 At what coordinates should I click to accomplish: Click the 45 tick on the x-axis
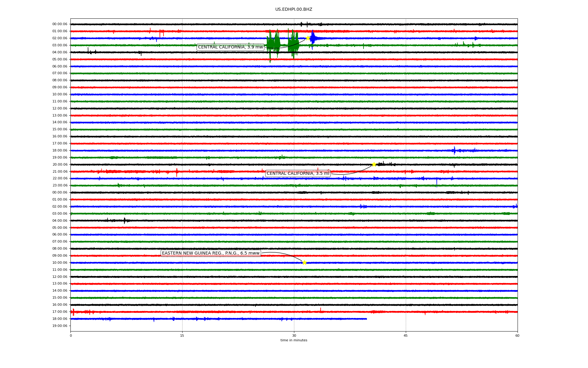pyautogui.click(x=406, y=335)
